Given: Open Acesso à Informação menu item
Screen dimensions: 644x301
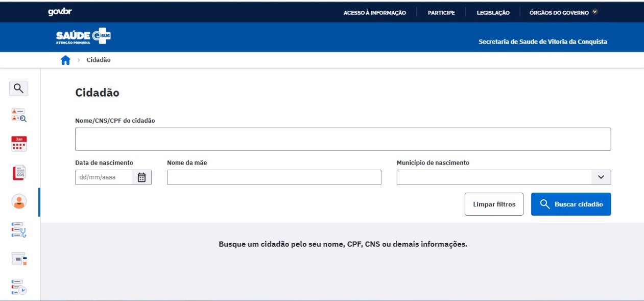Looking at the screenshot, I should tap(375, 12).
